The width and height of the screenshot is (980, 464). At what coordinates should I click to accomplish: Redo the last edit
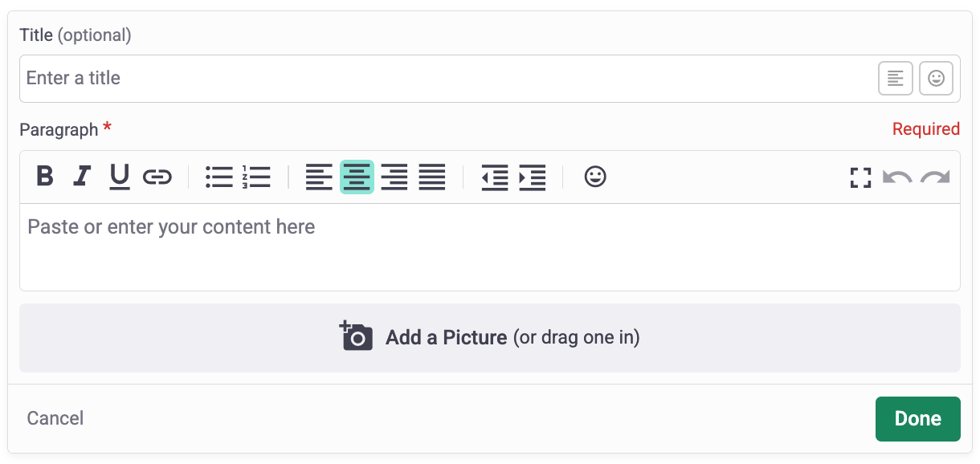(x=935, y=177)
